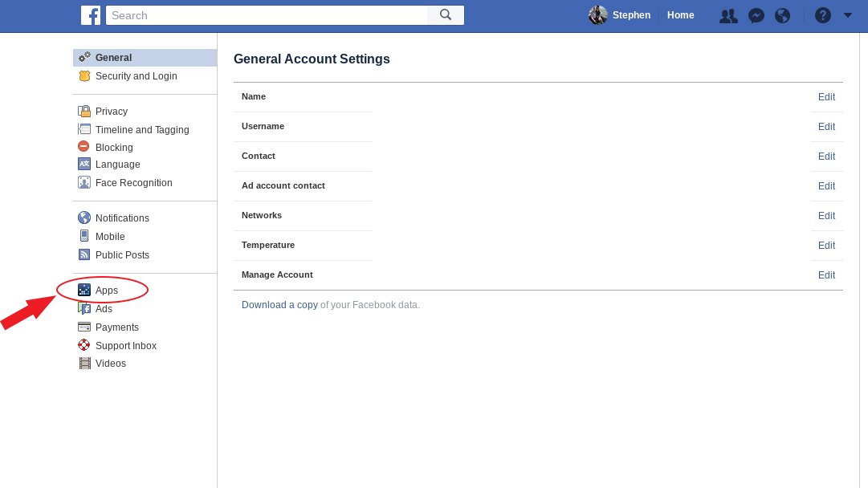868x488 pixels.
Task: Click the Networks row label
Action: (262, 215)
